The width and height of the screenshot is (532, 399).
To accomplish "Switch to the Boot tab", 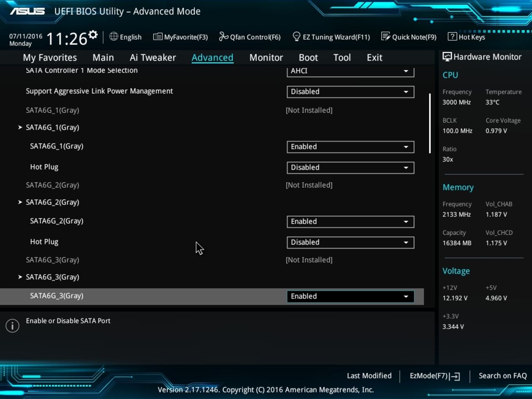I will click(308, 58).
